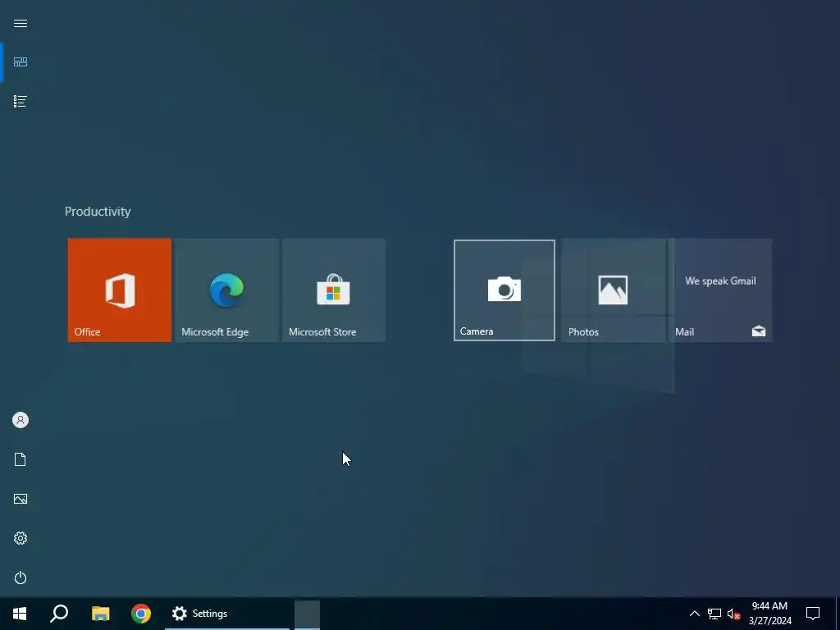Open taskbar Search
This screenshot has width=840, height=630.
click(59, 614)
